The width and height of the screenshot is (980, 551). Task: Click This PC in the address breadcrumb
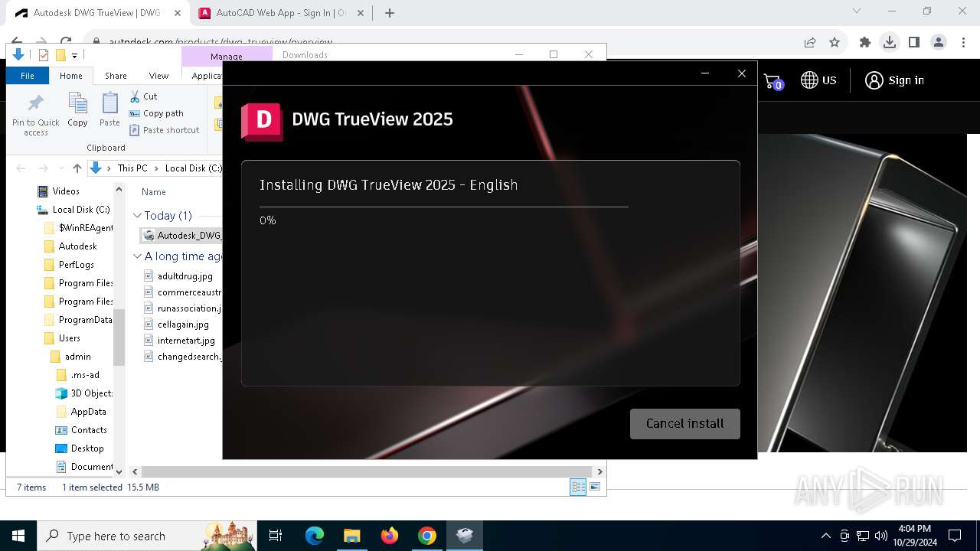click(x=132, y=168)
